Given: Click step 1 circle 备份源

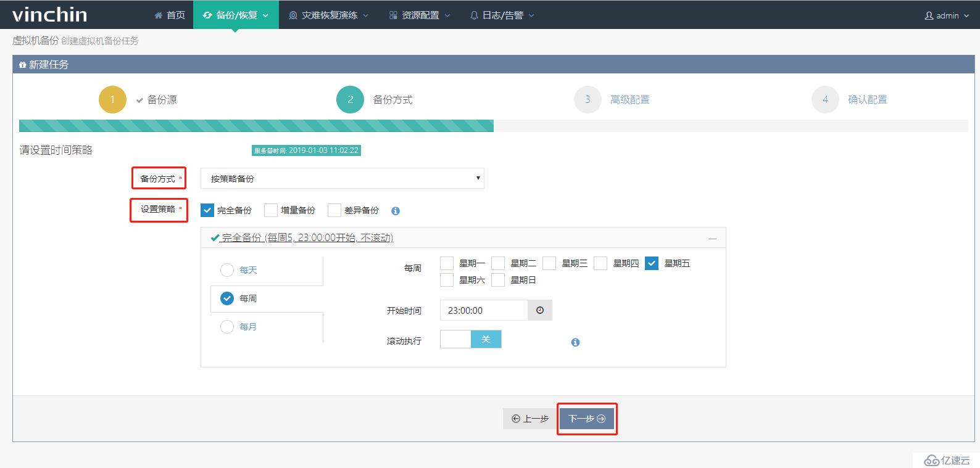Looking at the screenshot, I should coord(112,99).
